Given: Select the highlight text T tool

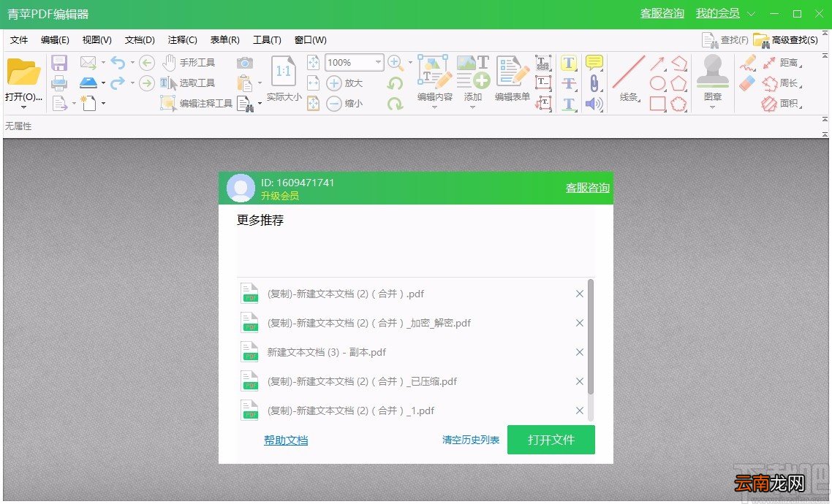Looking at the screenshot, I should (x=569, y=63).
